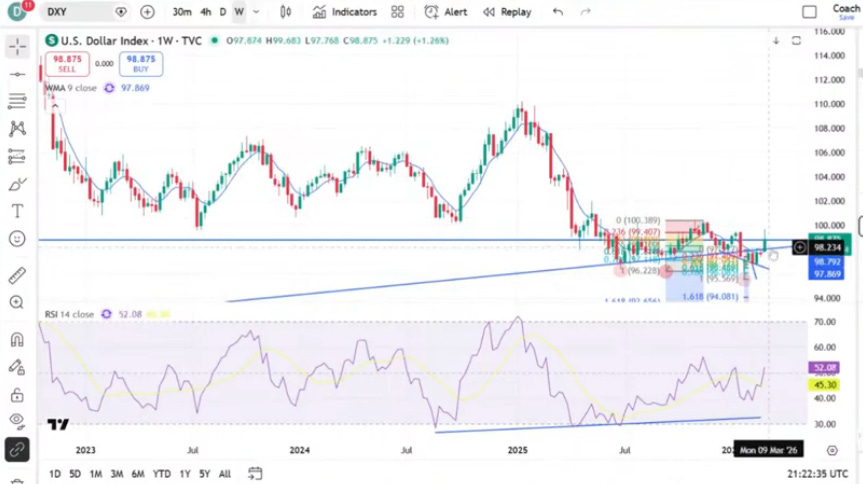Open the TradingView logo link
The width and height of the screenshot is (863, 484).
click(x=58, y=425)
